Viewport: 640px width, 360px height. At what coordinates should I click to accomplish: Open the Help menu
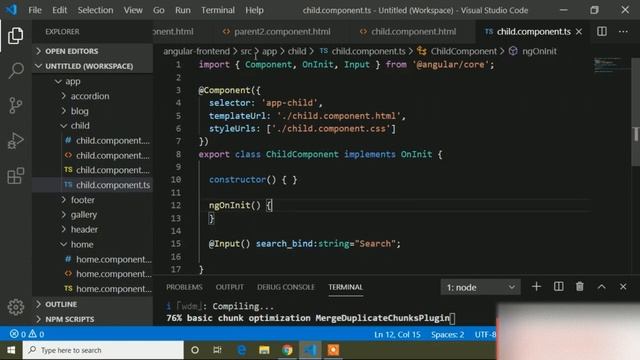click(x=254, y=10)
